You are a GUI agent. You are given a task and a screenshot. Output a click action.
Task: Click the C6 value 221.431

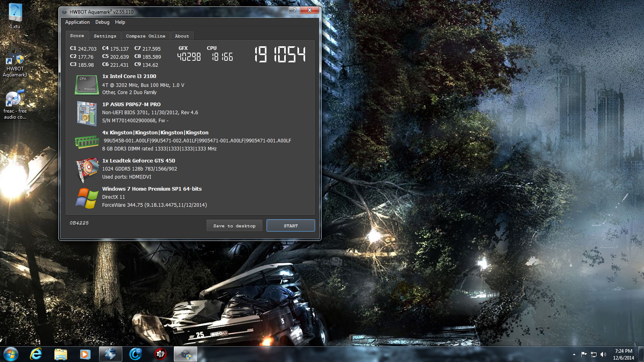pos(120,65)
